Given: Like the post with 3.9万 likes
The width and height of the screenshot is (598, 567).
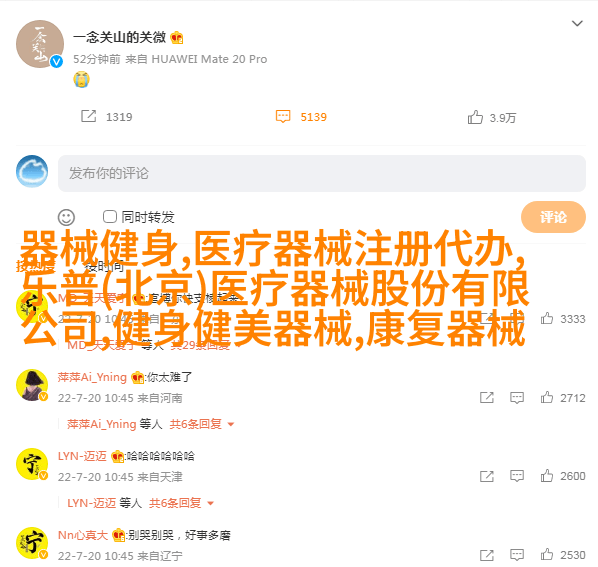Looking at the screenshot, I should (475, 117).
